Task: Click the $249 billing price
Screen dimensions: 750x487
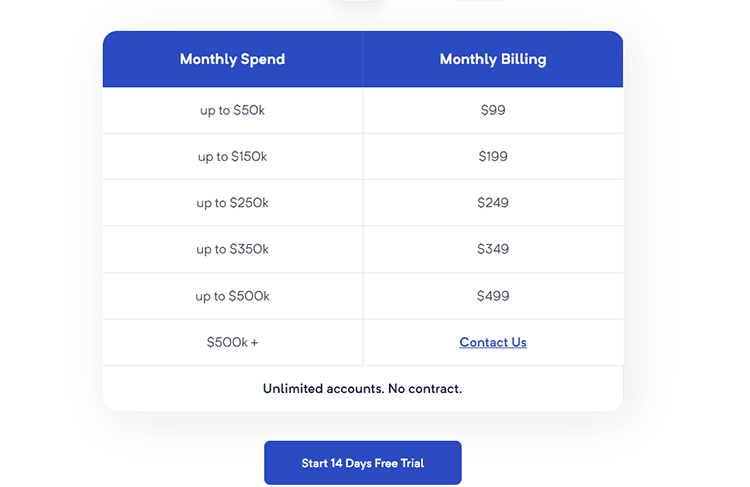Action: (493, 203)
